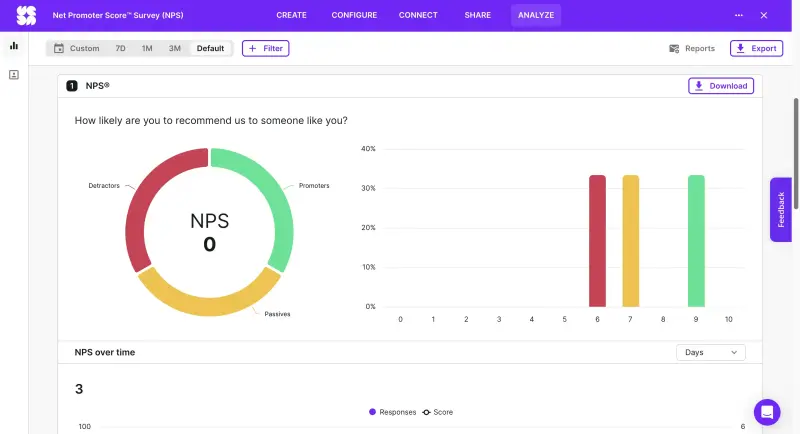The height and width of the screenshot is (434, 800).
Task: Click the Promoters chart label
Action: (314, 186)
